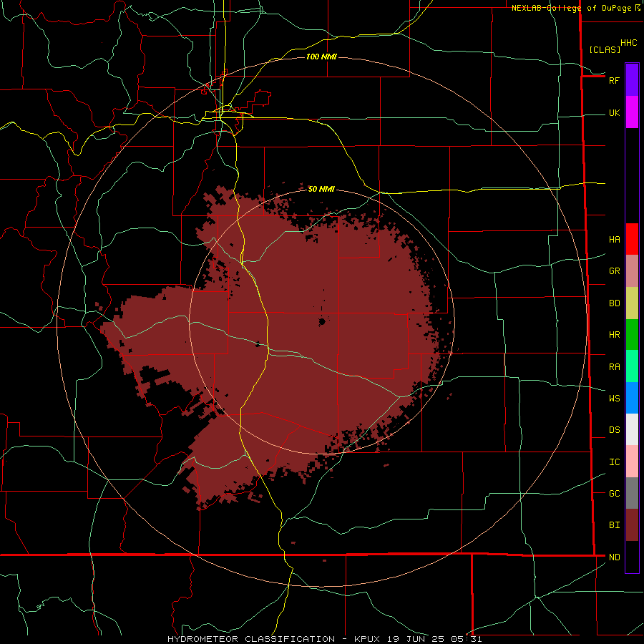
Task: Click the UK magenta legend swatch
Action: (632, 112)
